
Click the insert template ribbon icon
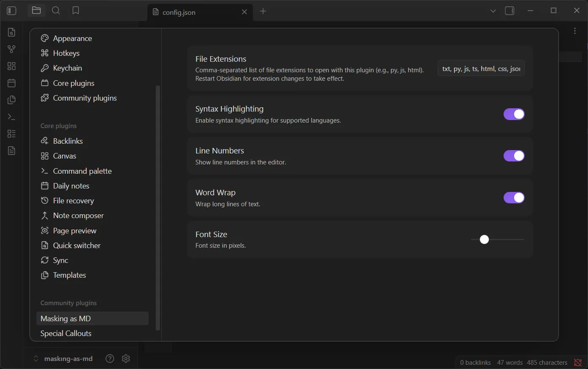pos(11,100)
